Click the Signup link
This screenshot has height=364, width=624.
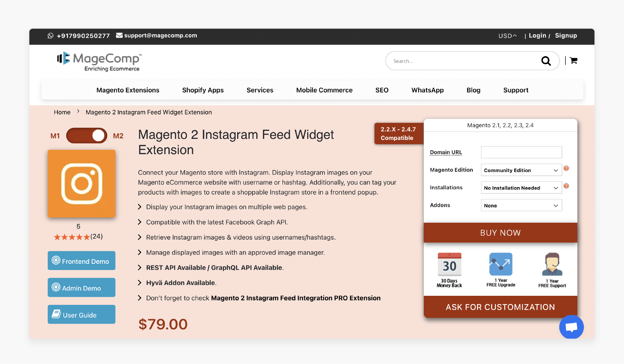566,35
